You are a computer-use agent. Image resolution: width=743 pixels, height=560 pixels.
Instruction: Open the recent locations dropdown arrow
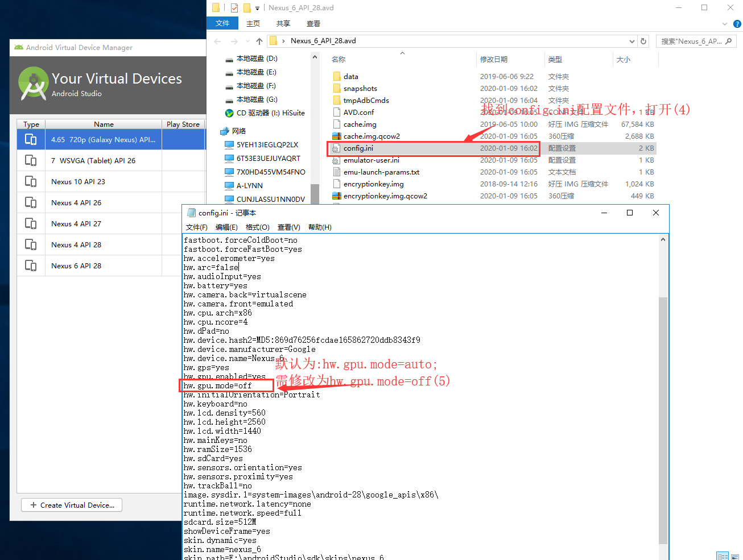pos(247,41)
